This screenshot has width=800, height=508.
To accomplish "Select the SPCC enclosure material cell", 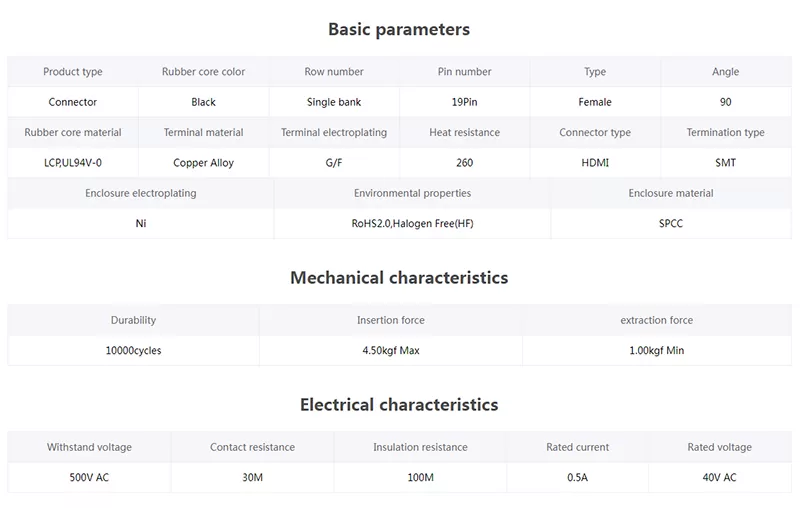I will tap(670, 223).
